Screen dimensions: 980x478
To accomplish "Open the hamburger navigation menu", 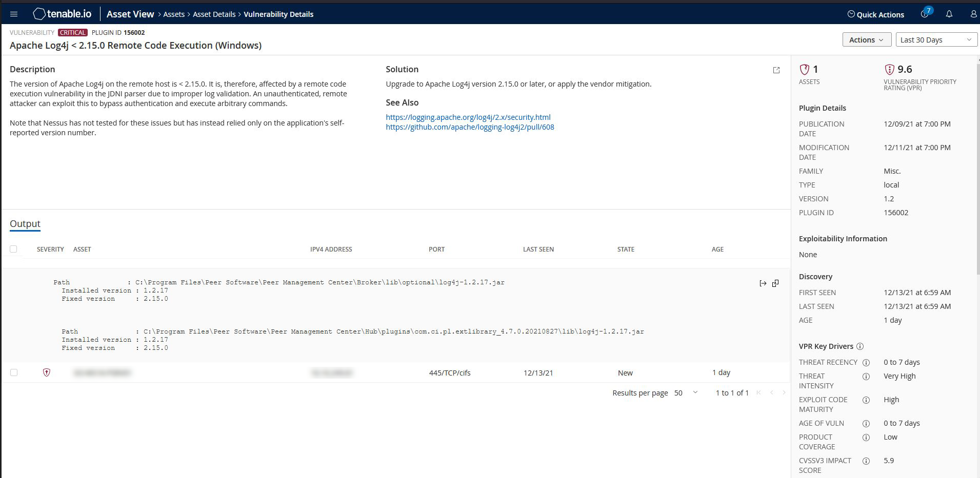I will [x=14, y=14].
